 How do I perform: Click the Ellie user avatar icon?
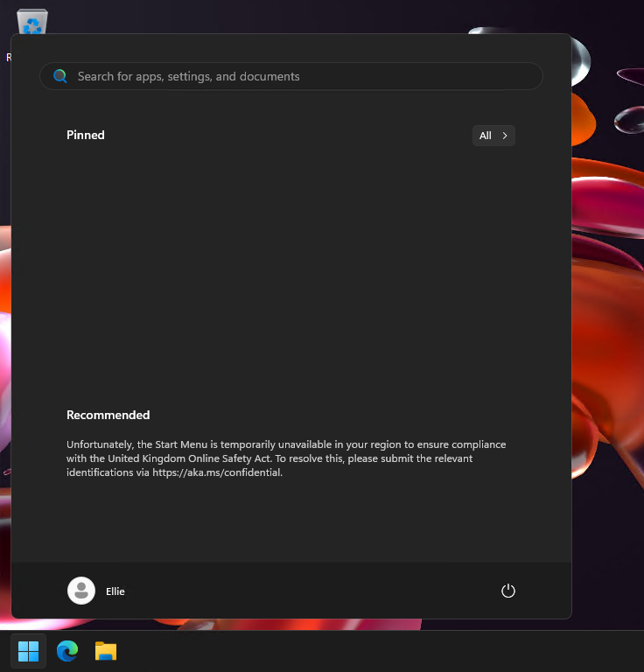[x=81, y=591]
